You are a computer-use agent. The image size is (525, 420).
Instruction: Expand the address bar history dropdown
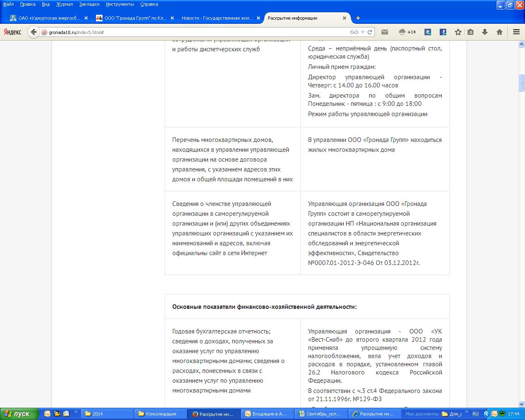pos(363,32)
